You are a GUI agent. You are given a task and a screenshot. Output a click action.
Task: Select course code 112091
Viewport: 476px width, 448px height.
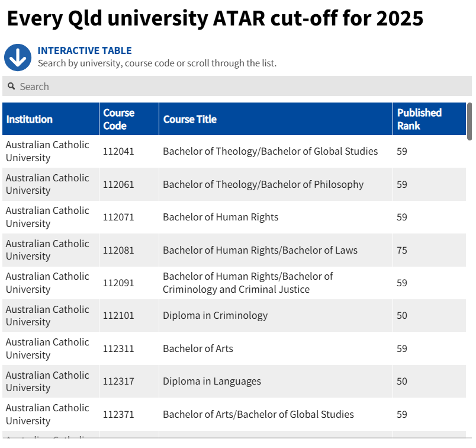[x=118, y=283]
